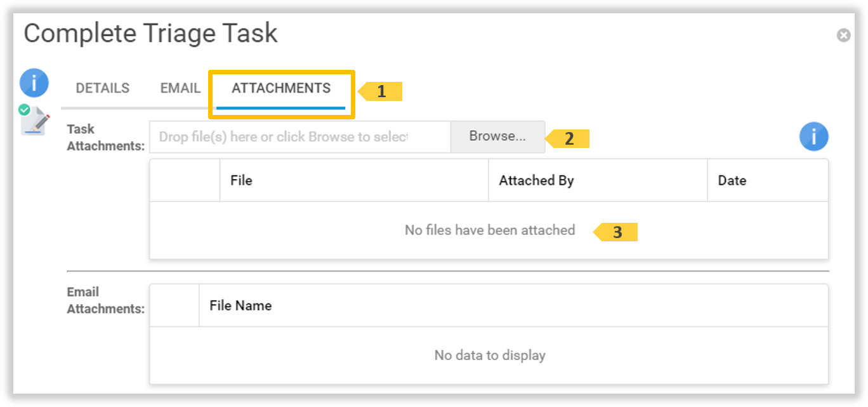The width and height of the screenshot is (868, 407).
Task: Open the DETAILS tab
Action: (102, 88)
